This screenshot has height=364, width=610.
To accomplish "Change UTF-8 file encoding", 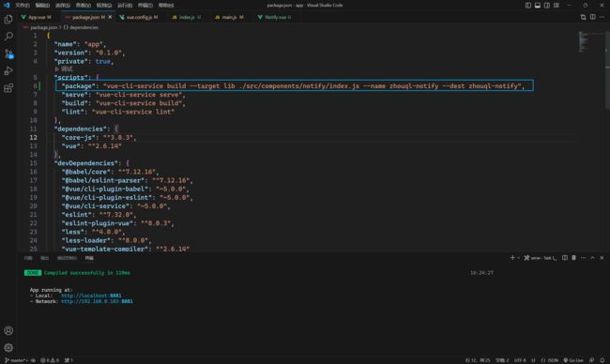I will [x=520, y=360].
